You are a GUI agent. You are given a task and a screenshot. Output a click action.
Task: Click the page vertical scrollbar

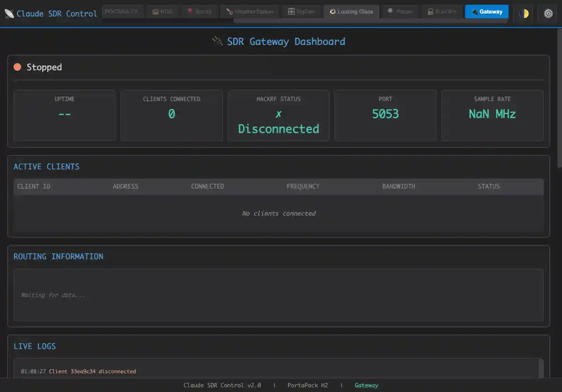click(x=559, y=98)
